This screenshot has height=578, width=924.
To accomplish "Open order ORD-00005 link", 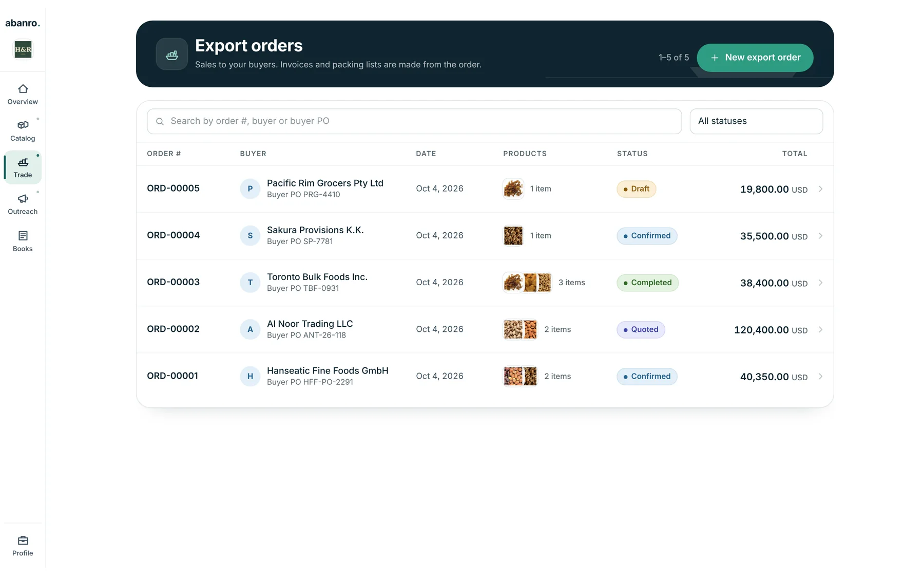I will tap(173, 188).
